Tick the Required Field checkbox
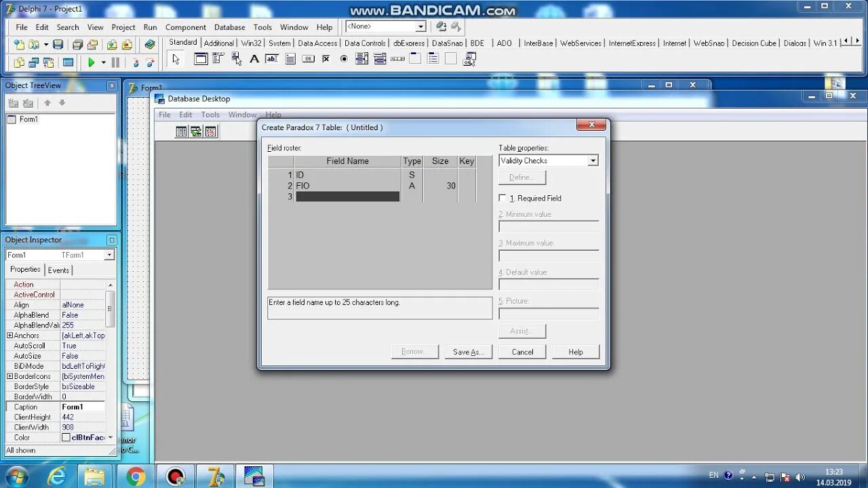The height and width of the screenshot is (488, 868). click(502, 198)
